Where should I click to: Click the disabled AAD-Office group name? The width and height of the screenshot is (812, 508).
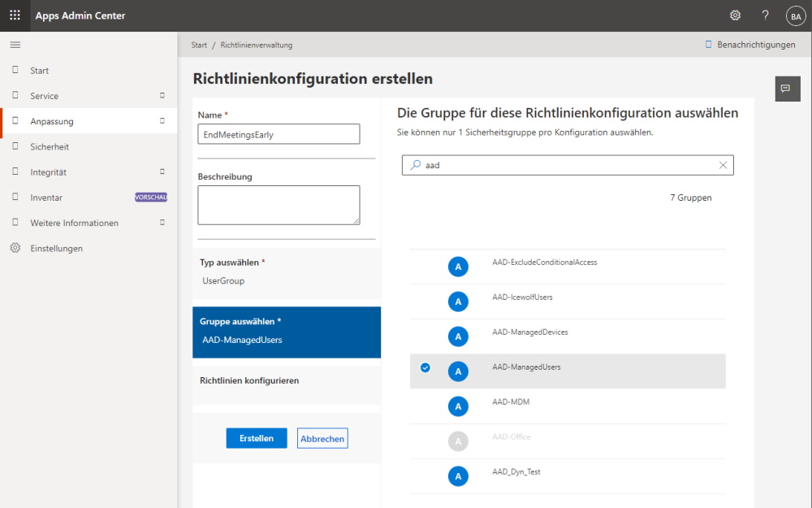(x=511, y=436)
